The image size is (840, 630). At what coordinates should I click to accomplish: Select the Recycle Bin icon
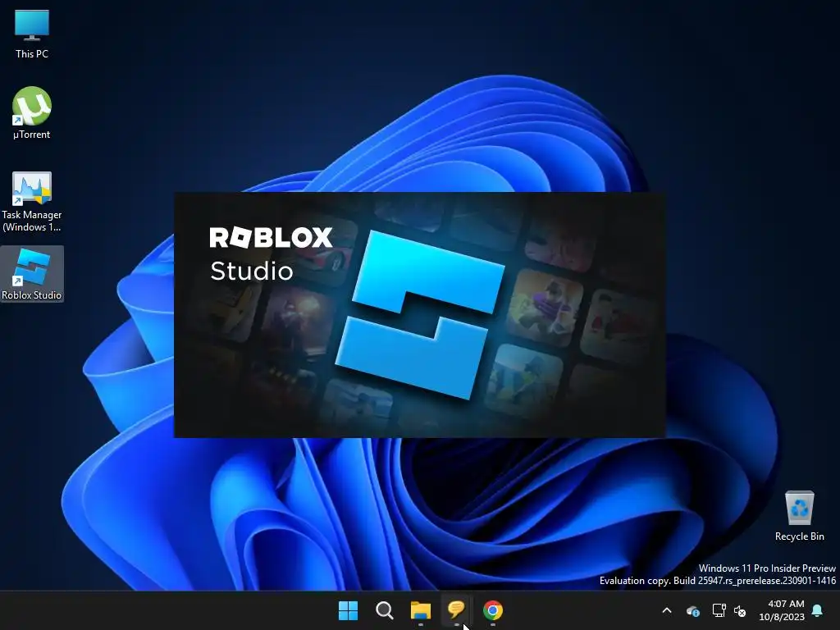click(x=799, y=516)
